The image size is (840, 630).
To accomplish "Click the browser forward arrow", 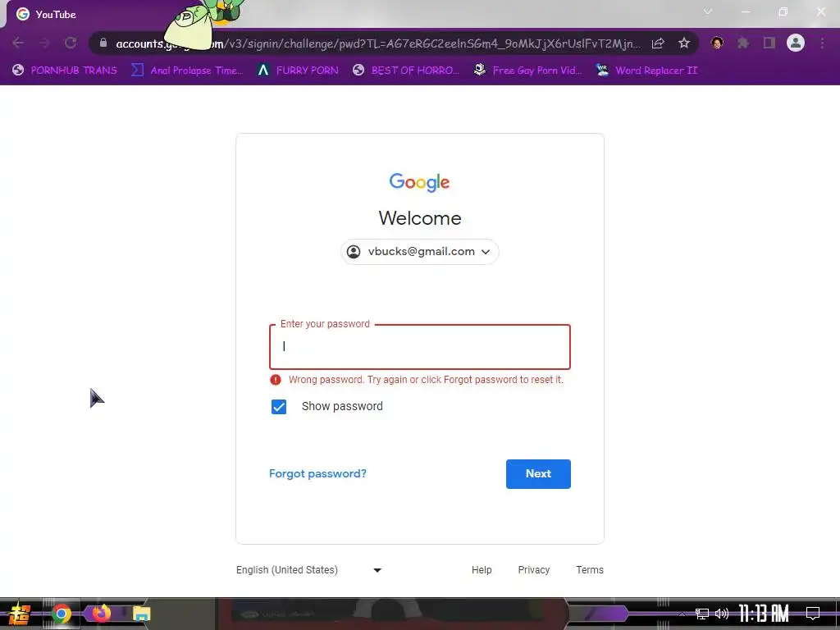I will click(x=44, y=43).
